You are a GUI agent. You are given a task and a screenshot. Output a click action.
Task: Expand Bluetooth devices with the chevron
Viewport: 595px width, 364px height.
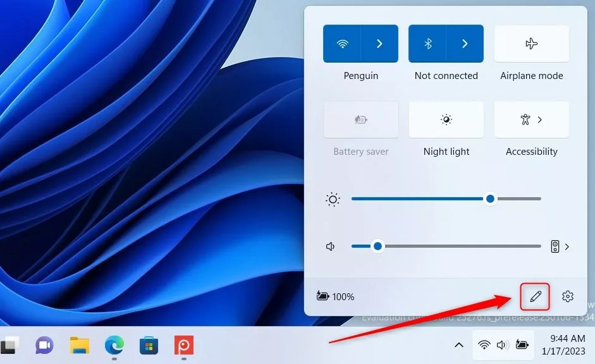(465, 43)
